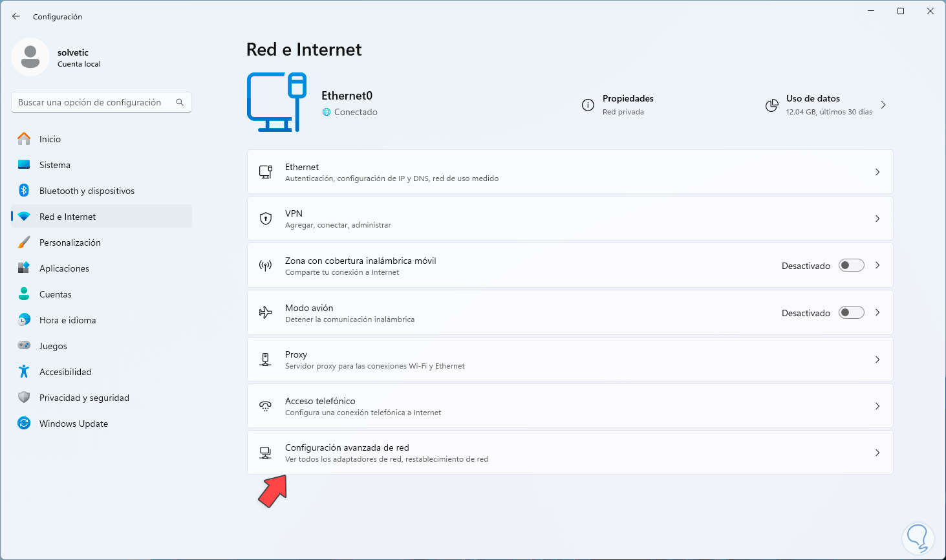Open VPN settings via its chevron
The width and height of the screenshot is (946, 560).
[877, 218]
